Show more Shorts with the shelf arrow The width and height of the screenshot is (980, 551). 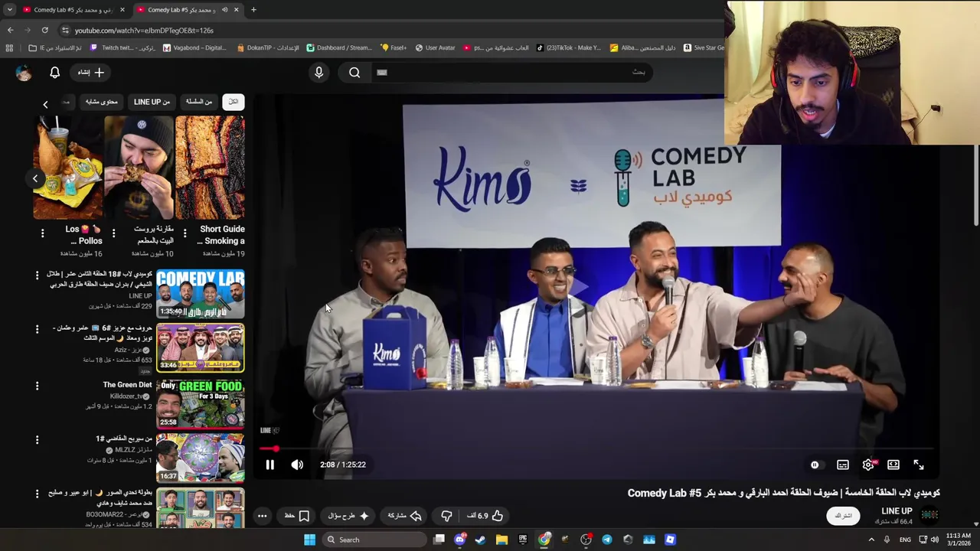click(34, 178)
